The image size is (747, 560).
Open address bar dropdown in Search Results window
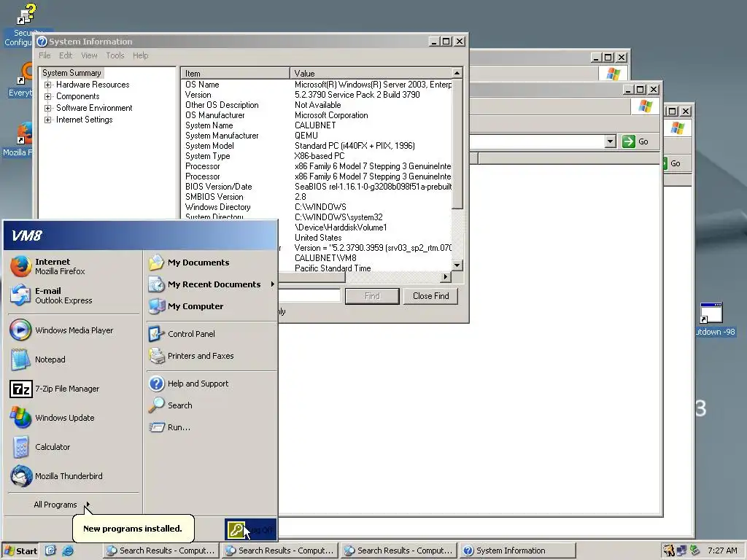click(x=611, y=141)
